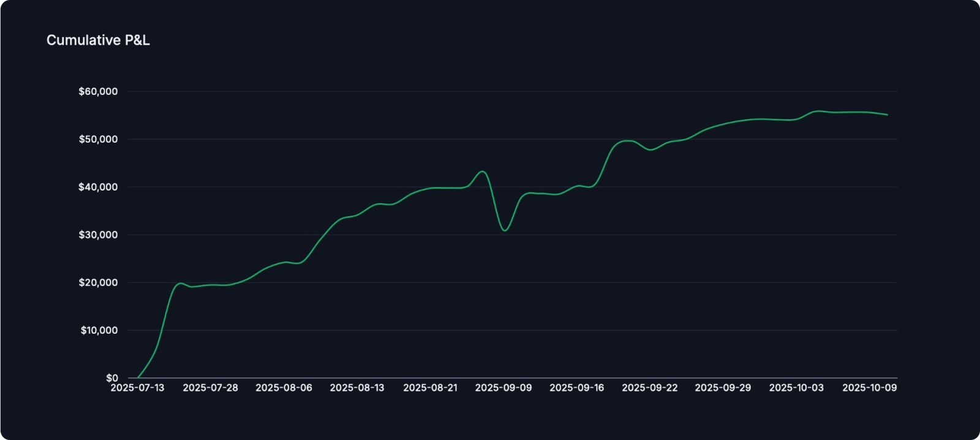Select the 2025-08-06 date on x-axis
The image size is (980, 440).
[x=284, y=388]
